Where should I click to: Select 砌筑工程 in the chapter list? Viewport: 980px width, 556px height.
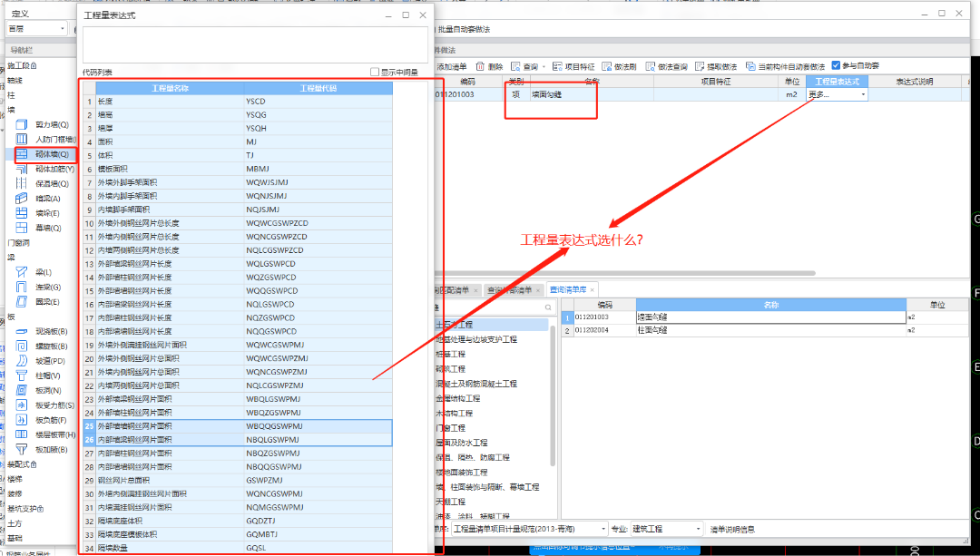[x=451, y=369]
